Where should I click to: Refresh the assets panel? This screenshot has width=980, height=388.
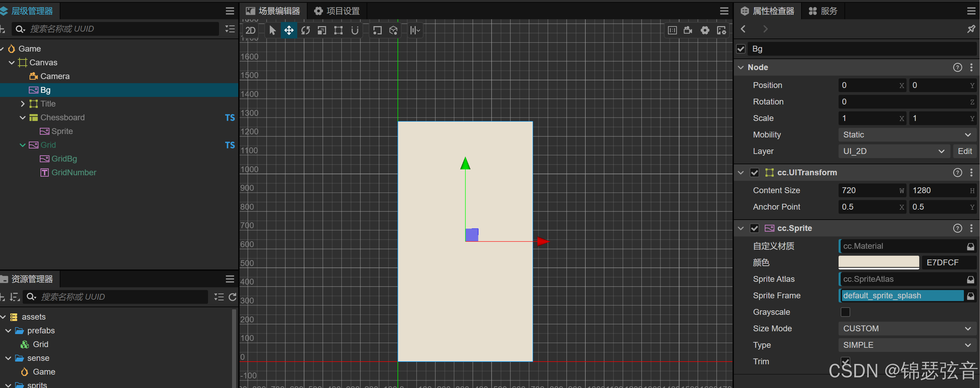click(232, 297)
